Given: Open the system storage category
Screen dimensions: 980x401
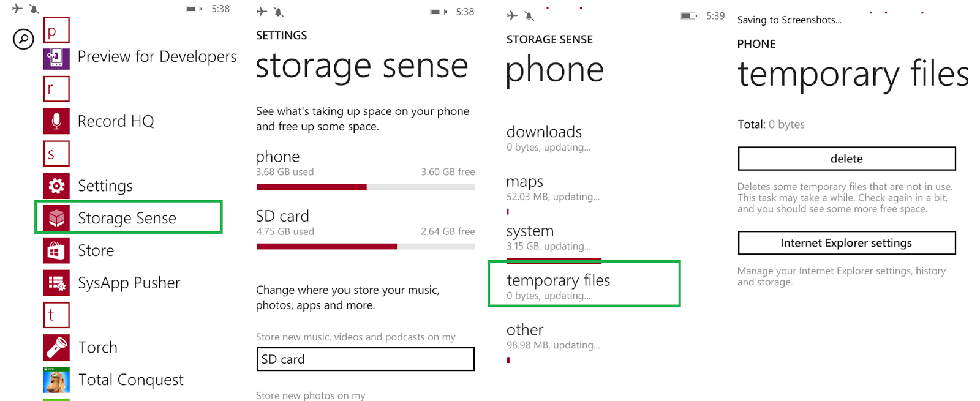Looking at the screenshot, I should tap(530, 236).
